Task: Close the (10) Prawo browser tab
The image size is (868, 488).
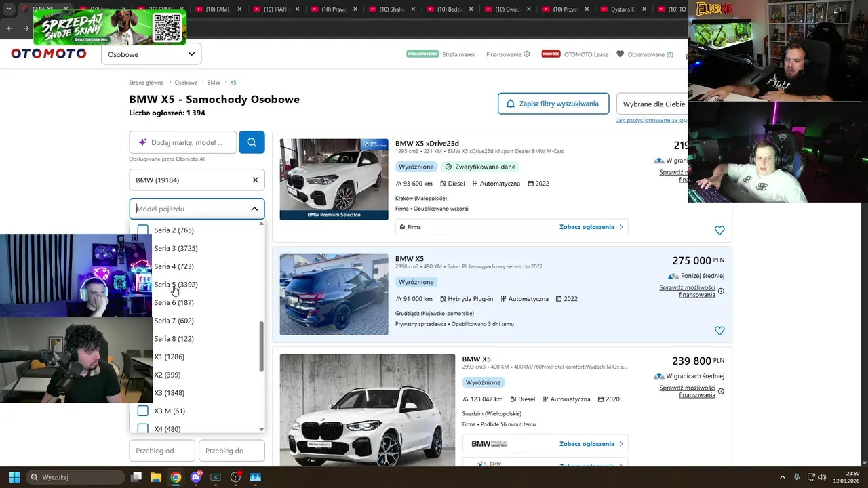Action: pyautogui.click(x=355, y=9)
